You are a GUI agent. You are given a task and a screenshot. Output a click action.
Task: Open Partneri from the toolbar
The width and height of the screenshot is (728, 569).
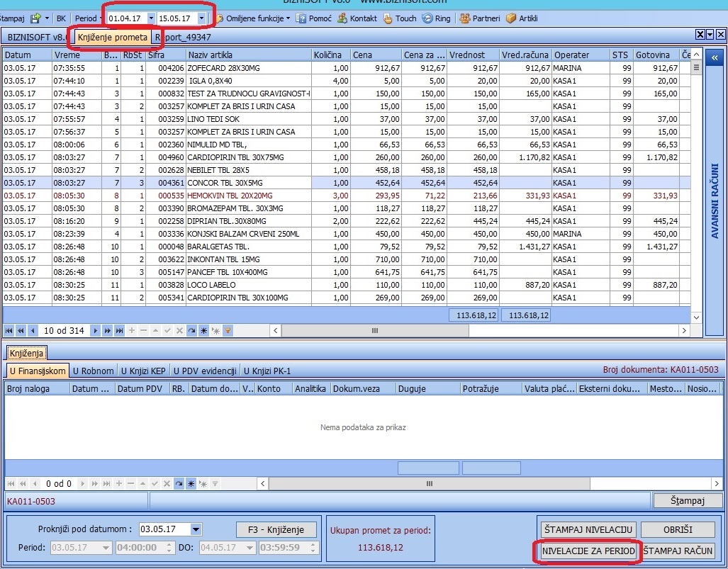click(x=480, y=18)
